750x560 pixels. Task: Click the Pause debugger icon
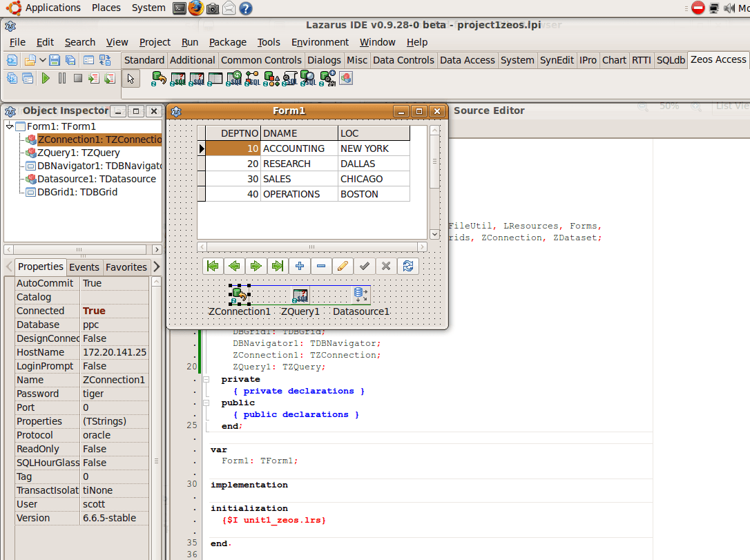click(62, 78)
